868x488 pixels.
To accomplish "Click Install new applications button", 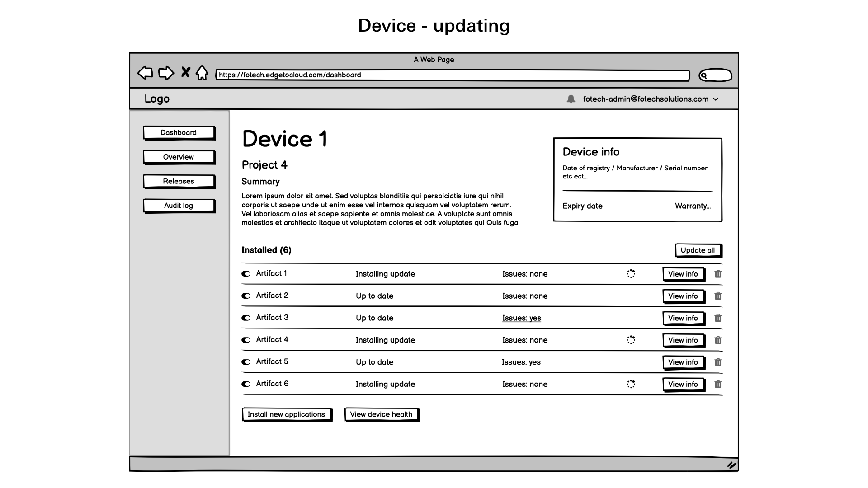I will 286,414.
